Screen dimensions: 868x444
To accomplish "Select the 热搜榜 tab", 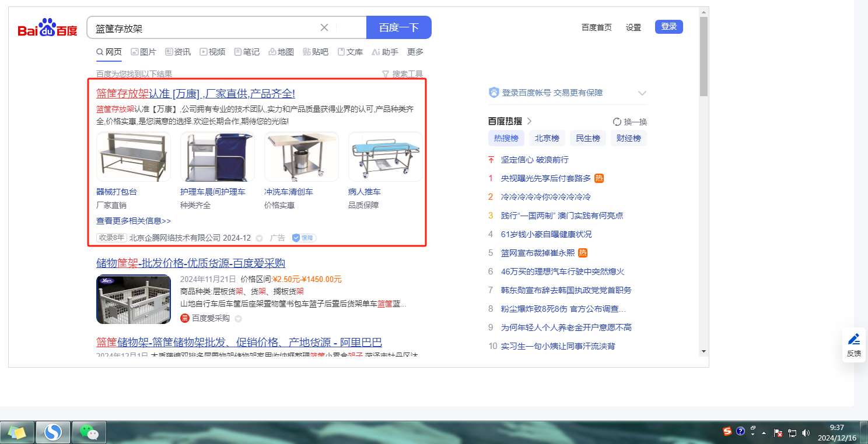I will (x=506, y=138).
